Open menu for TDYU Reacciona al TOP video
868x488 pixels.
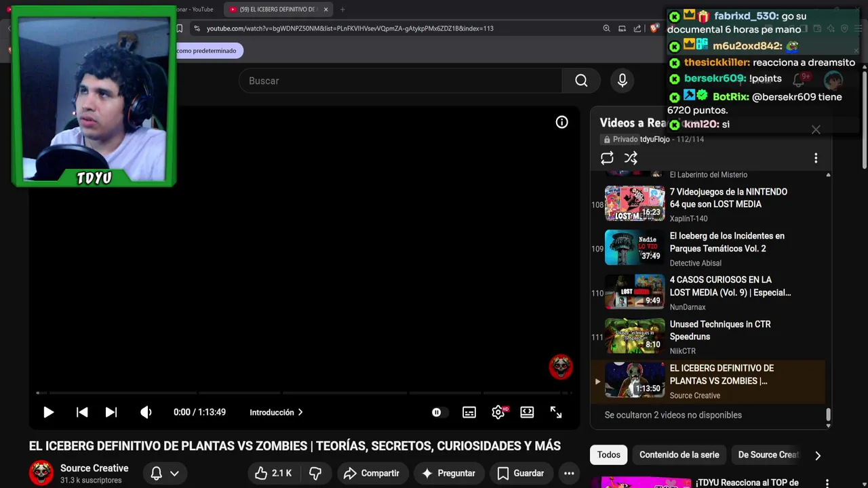pos(827,483)
